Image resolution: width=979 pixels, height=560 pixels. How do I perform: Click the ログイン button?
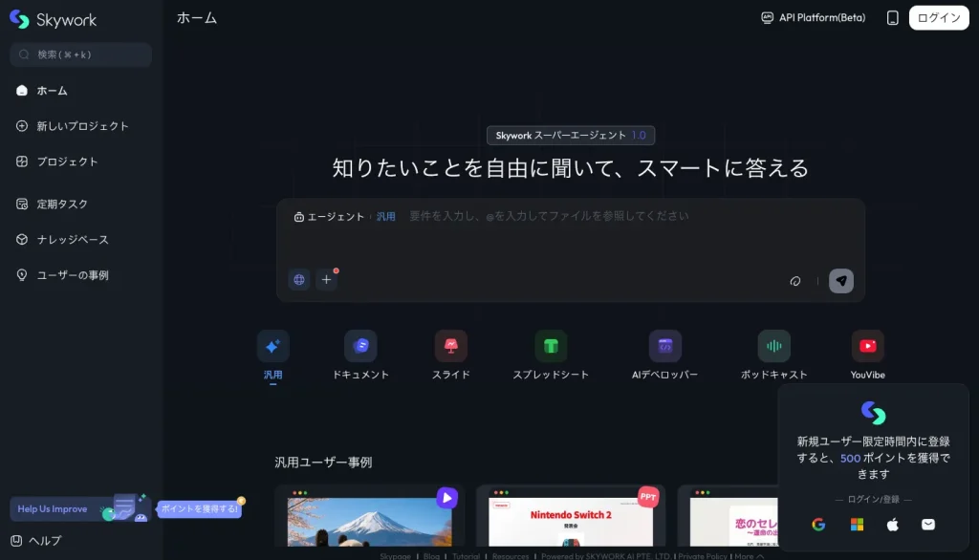click(x=939, y=18)
